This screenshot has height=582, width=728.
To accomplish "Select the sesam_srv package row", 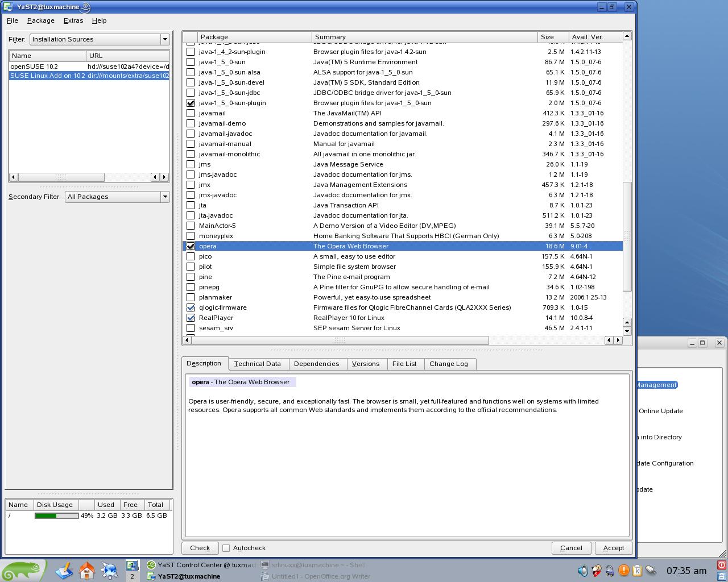I will (403, 328).
